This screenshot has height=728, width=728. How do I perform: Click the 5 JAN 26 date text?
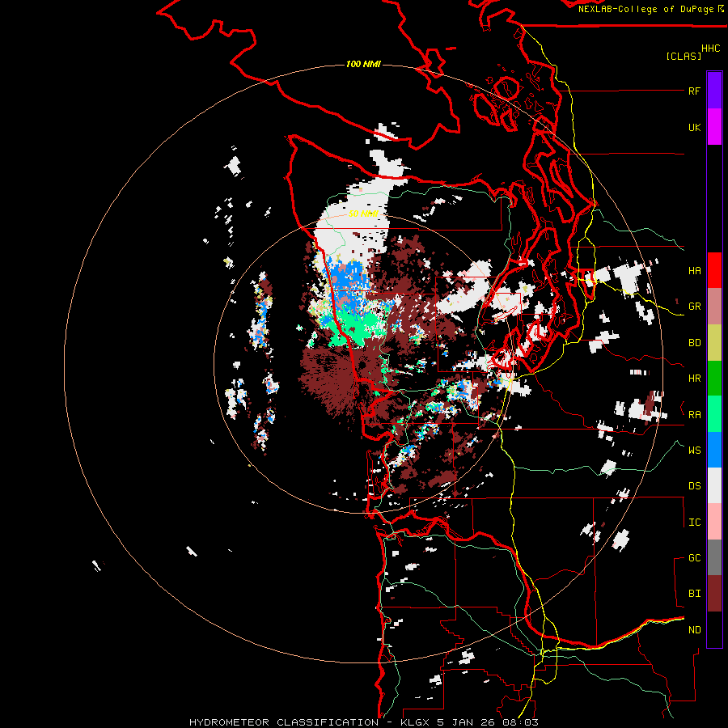[466, 722]
